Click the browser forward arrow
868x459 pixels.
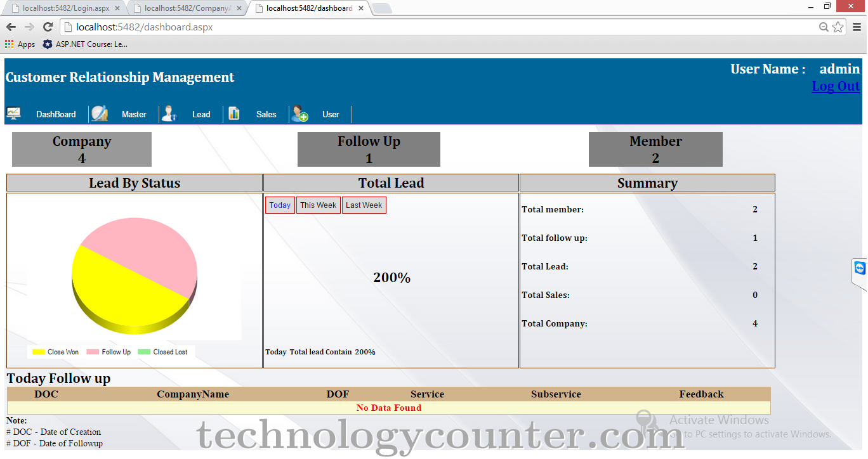pos(29,27)
